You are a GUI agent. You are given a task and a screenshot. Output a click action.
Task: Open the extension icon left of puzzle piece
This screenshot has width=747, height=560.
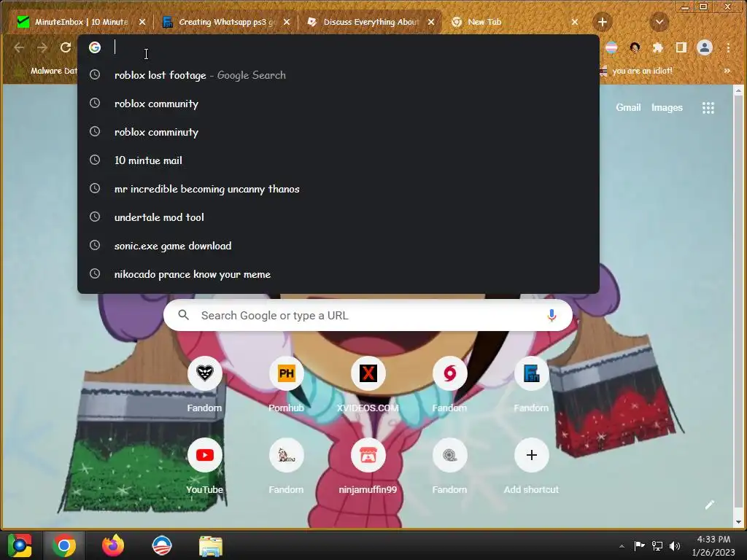pos(635,47)
